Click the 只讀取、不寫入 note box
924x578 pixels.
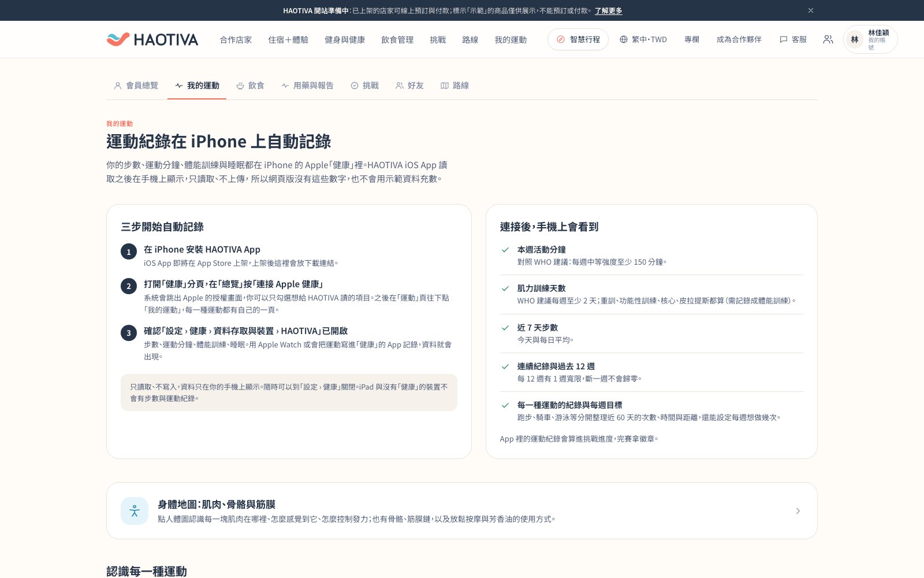pos(289,392)
